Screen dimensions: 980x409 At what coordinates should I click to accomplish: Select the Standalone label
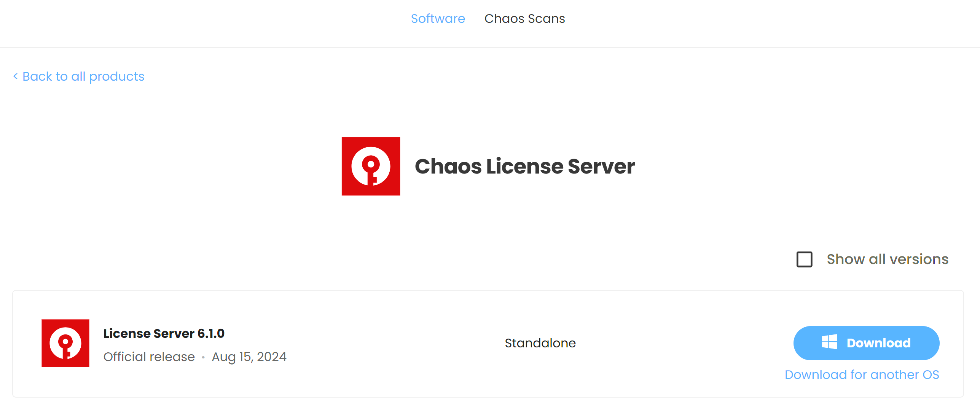tap(540, 343)
